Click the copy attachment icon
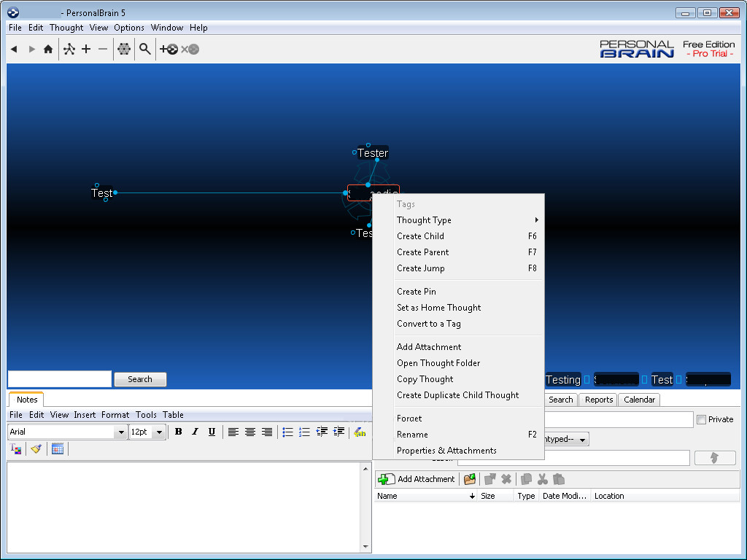Viewport: 747px width, 560px height. tap(527, 479)
